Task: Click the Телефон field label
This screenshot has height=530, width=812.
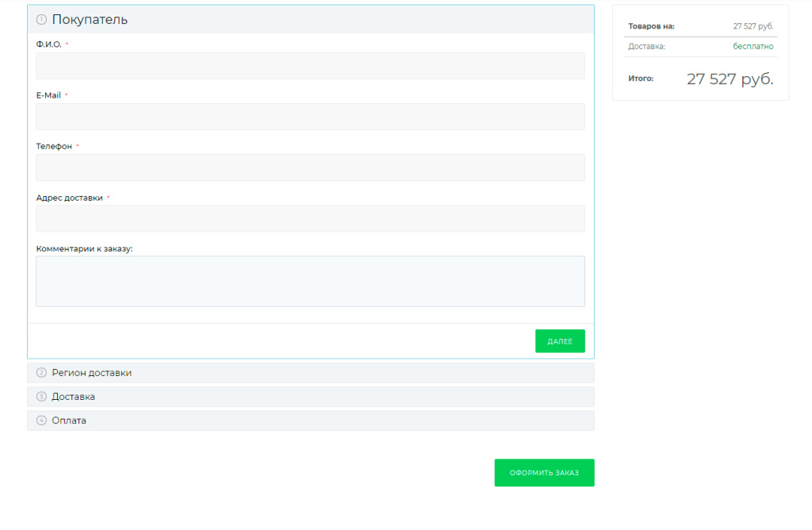Action: click(x=54, y=146)
